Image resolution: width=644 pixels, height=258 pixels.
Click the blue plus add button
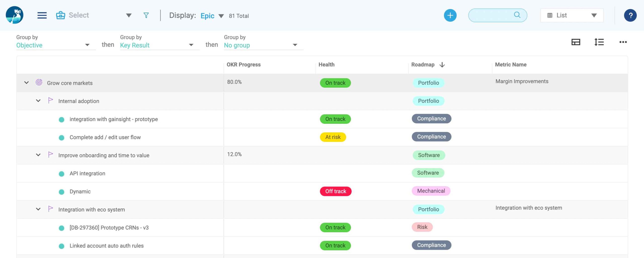[450, 15]
